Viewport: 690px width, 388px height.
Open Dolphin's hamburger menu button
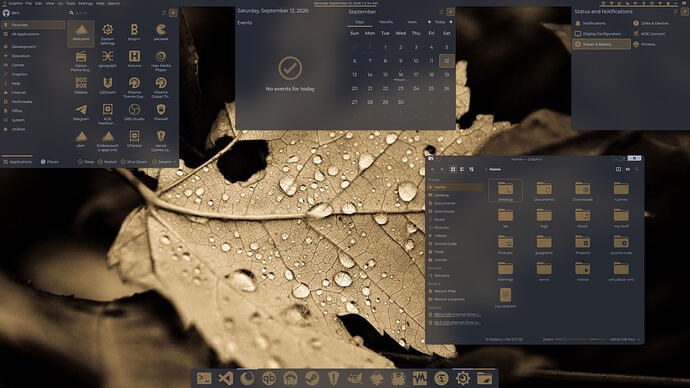pos(637,169)
